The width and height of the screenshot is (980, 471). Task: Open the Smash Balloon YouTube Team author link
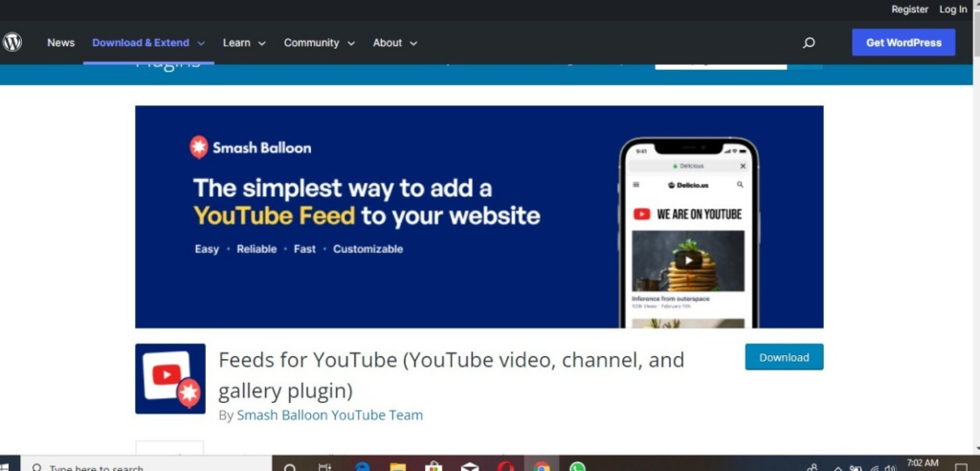[329, 415]
